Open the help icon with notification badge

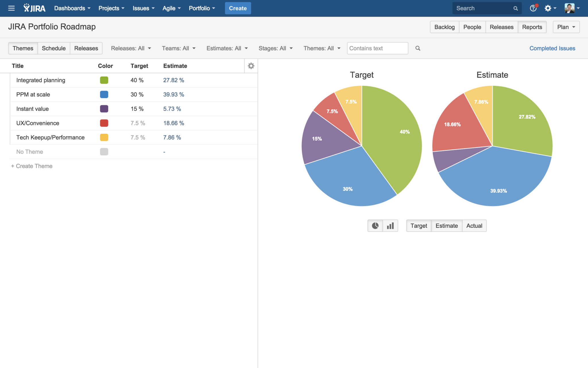tap(533, 8)
